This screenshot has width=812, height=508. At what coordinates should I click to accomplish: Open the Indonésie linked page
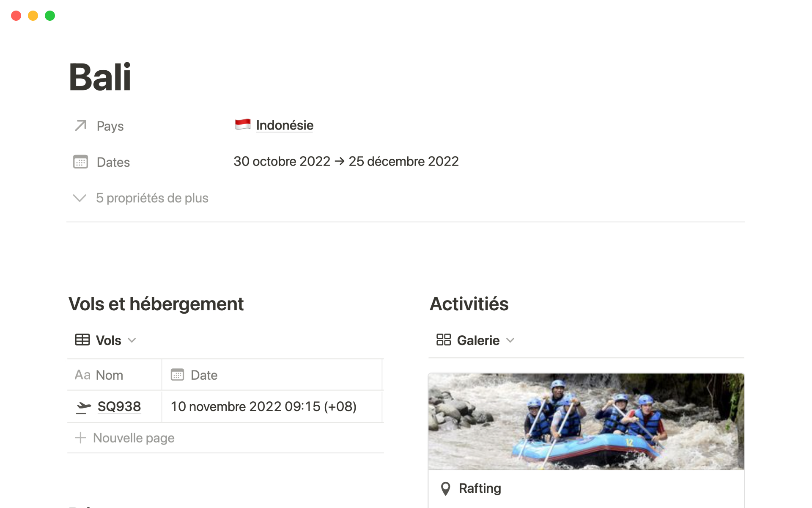coord(285,125)
